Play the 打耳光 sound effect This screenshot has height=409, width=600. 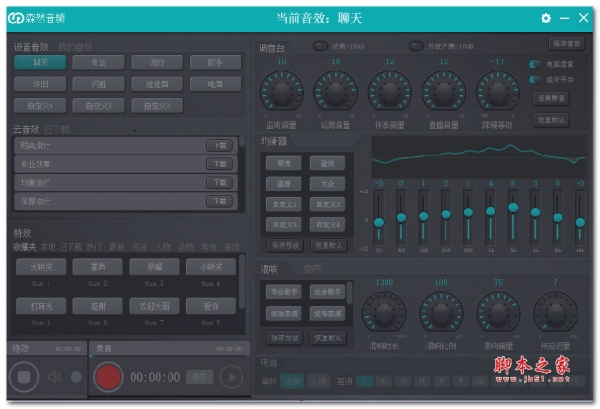coord(41,306)
